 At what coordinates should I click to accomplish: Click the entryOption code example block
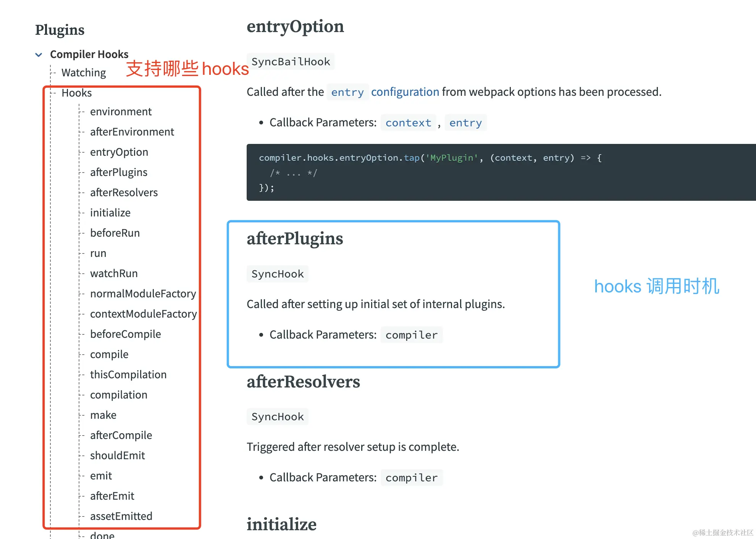click(x=500, y=172)
